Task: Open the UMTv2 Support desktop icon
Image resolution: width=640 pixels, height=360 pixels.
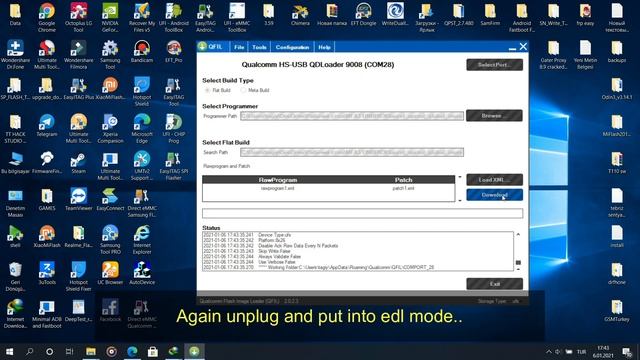Action: click(142, 165)
